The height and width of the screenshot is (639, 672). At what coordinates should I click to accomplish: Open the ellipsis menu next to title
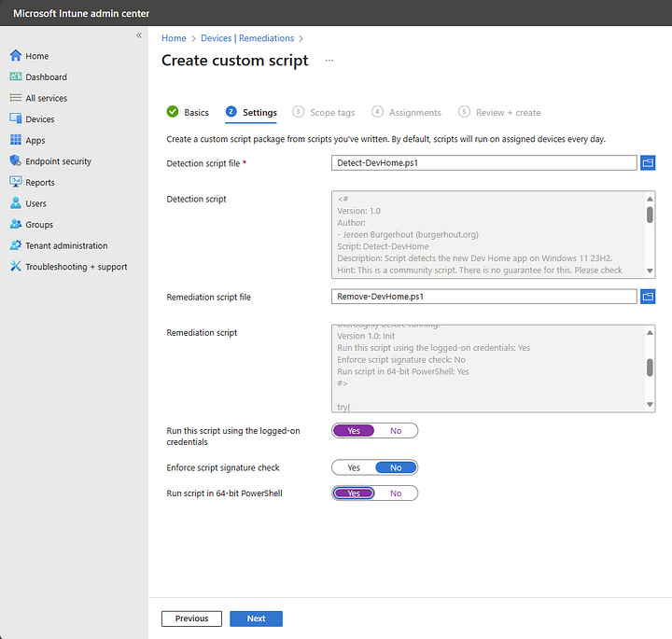[x=329, y=61]
